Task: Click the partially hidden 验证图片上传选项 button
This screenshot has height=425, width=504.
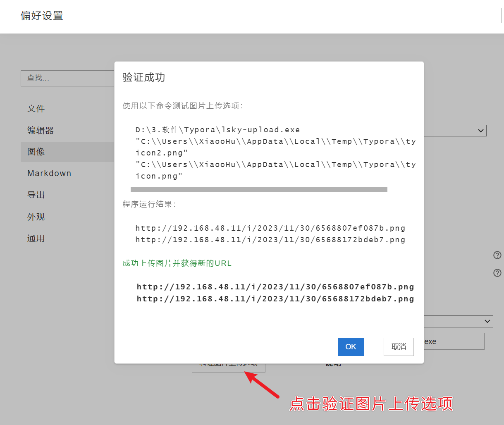Action: pyautogui.click(x=228, y=368)
